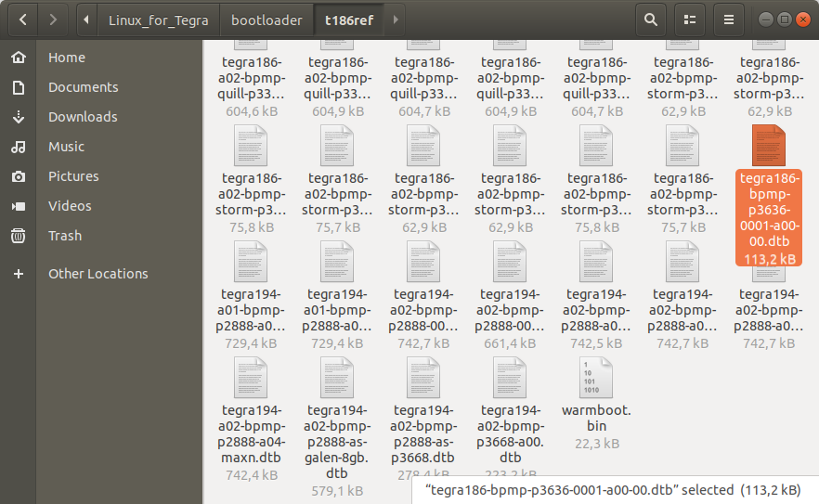
Task: Click the Downloads label in sidebar
Action: [83, 116]
